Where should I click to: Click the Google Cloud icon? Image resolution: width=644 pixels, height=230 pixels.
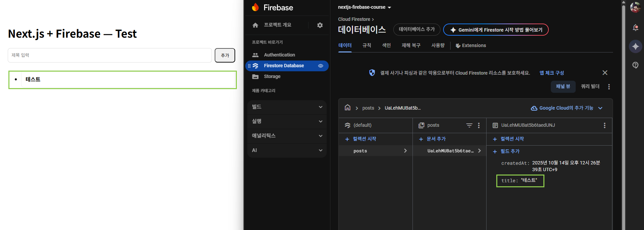(534, 108)
